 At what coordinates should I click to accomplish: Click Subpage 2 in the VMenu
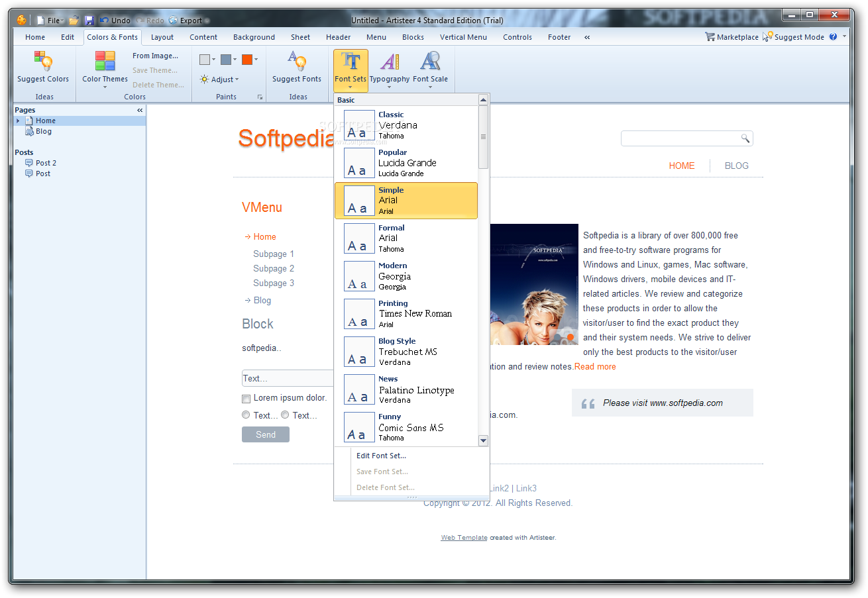[x=274, y=268]
